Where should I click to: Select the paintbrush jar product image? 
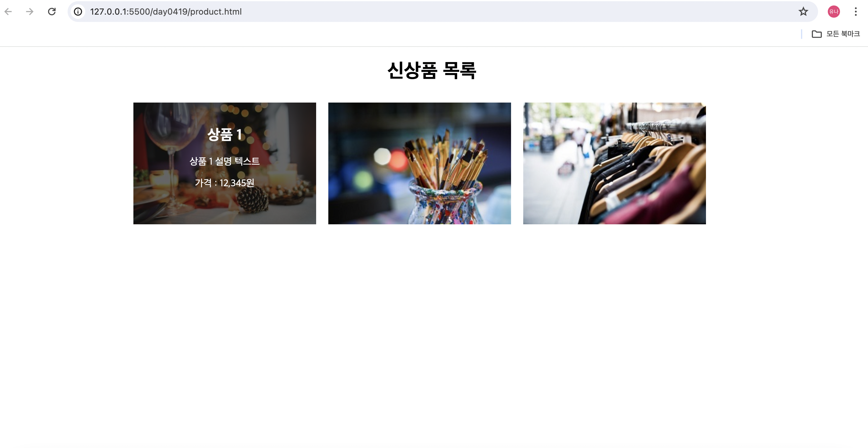coord(419,163)
